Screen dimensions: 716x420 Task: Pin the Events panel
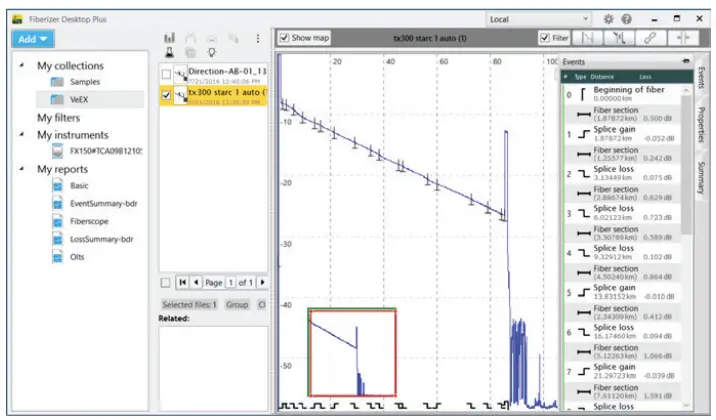685,61
